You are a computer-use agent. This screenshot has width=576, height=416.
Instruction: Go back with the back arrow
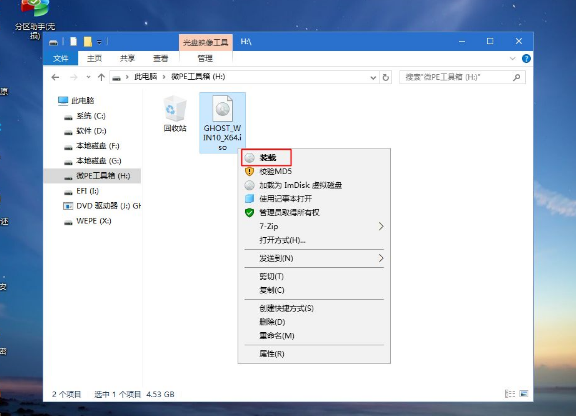point(55,77)
